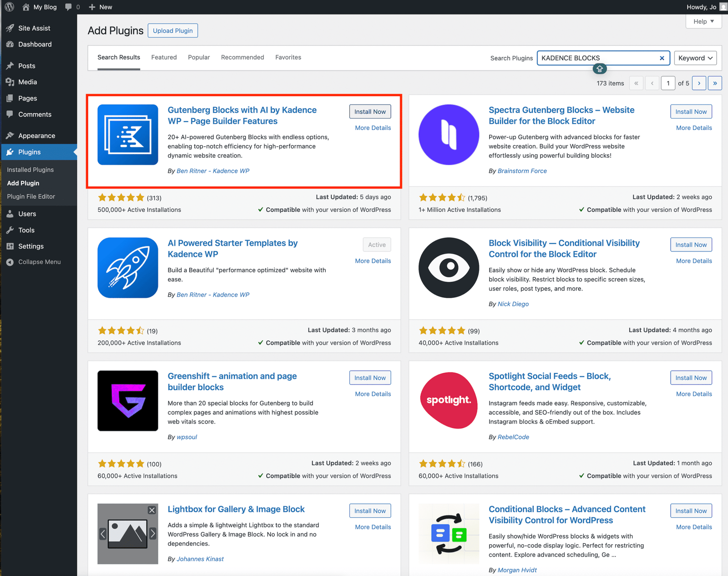The image size is (728, 576).
Task: Click the Conditional Blocks plugin icon
Action: click(449, 534)
